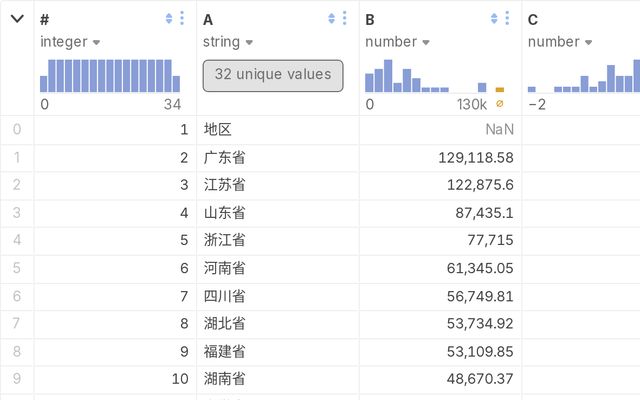Open column A more-options menu
Viewport: 640px width, 400px height.
tap(344, 18)
